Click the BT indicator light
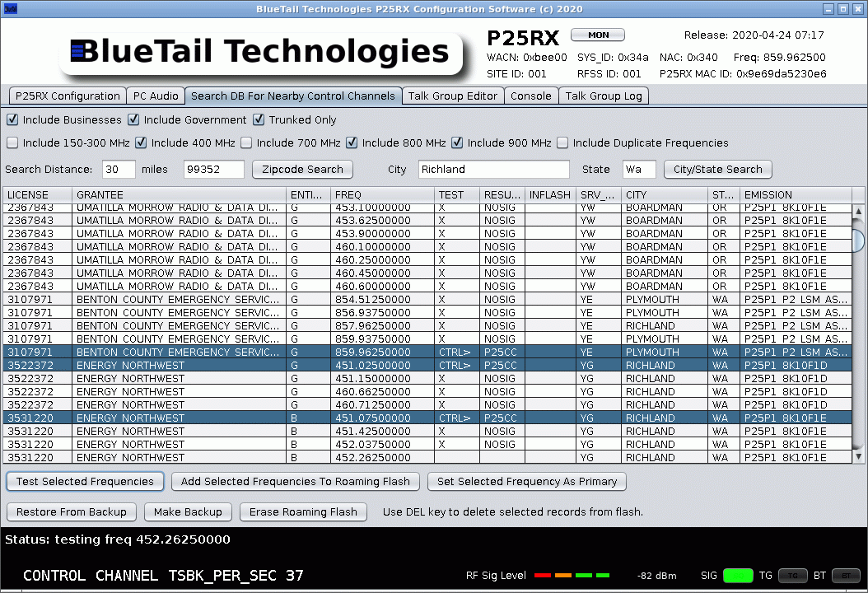This screenshot has height=593, width=868. click(x=846, y=575)
